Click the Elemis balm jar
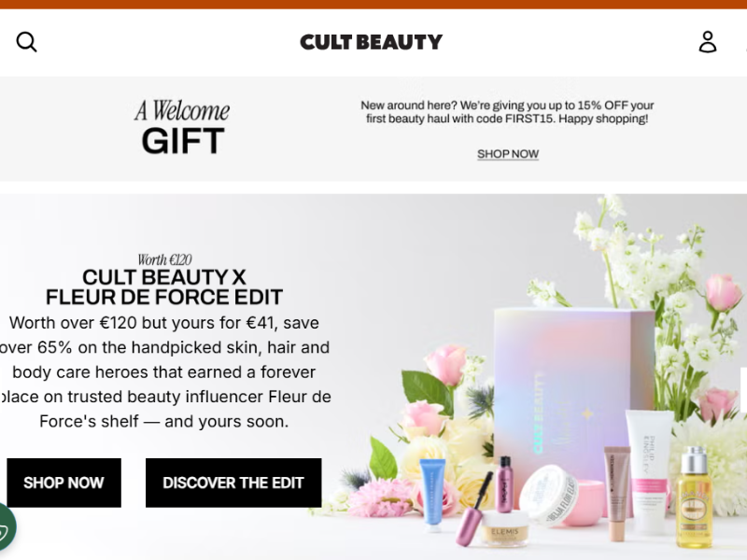Viewport: 747px width, 560px height. pyautogui.click(x=503, y=528)
